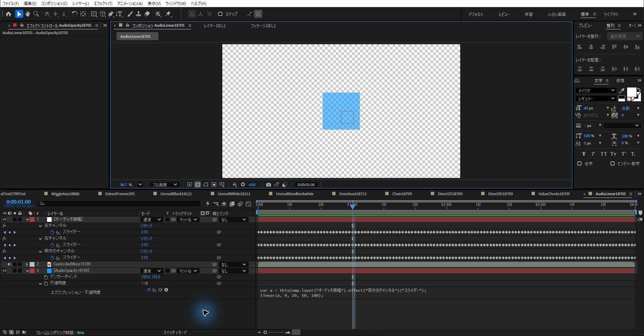Select the Zoom magnifier tool
This screenshot has height=336, width=644.
pos(36,14)
